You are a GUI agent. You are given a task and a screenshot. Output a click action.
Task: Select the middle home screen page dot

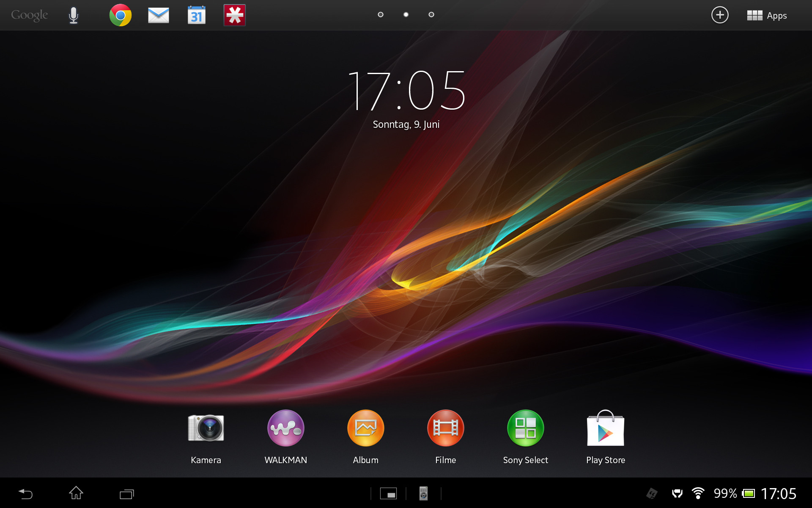point(406,14)
